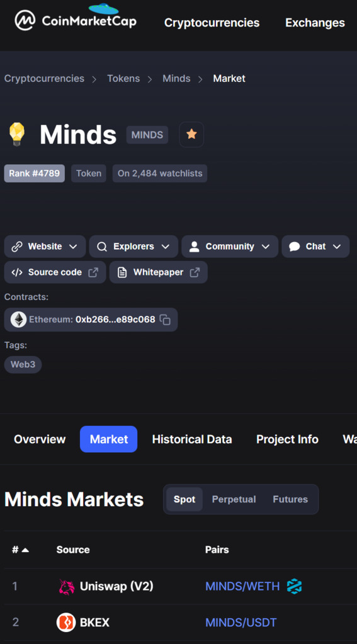Image resolution: width=357 pixels, height=644 pixels.
Task: Open the Whitepaper external link icon
Action: pyautogui.click(x=195, y=272)
